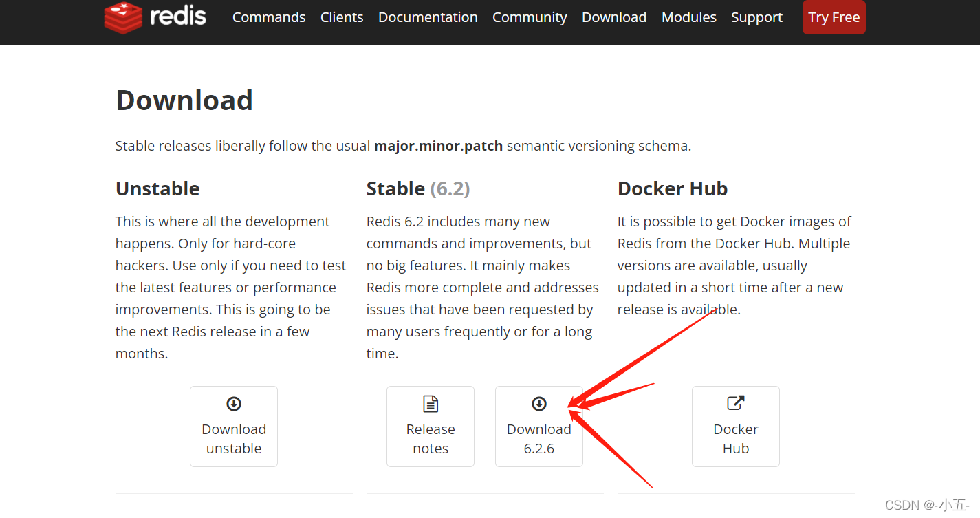Click the Try Free button

point(834,17)
